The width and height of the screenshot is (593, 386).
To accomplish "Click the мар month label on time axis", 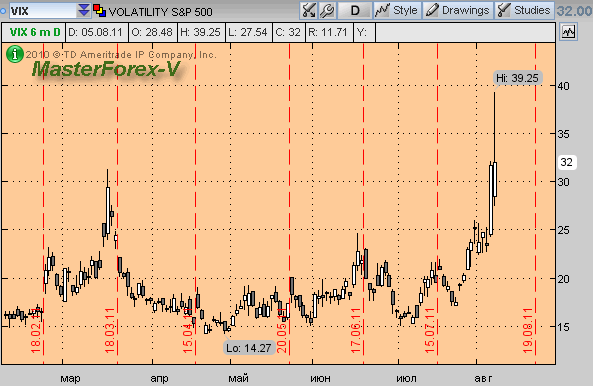I will coord(70,378).
